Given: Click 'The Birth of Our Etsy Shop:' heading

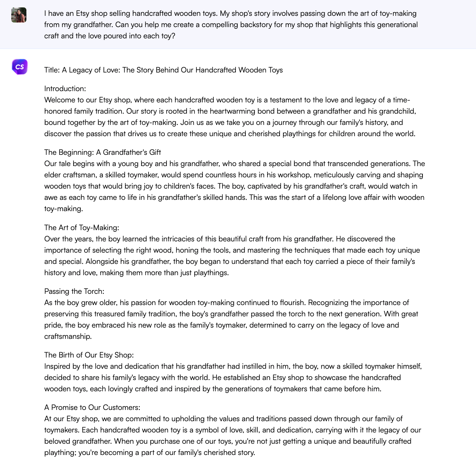Looking at the screenshot, I should click(x=89, y=355).
